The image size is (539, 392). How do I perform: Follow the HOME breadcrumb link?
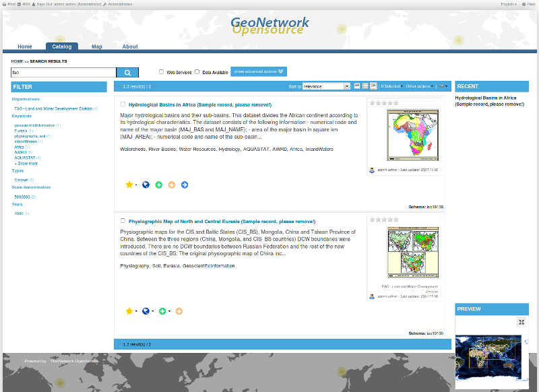(17, 61)
